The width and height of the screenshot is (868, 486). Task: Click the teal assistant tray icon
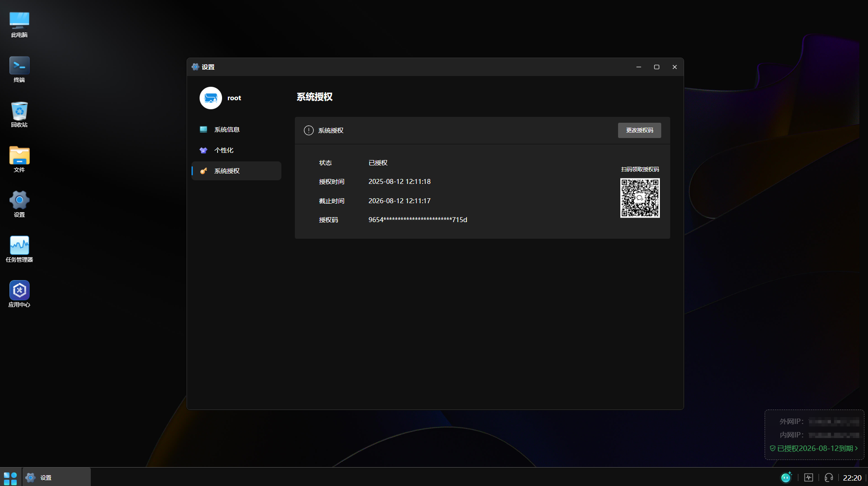(x=786, y=477)
